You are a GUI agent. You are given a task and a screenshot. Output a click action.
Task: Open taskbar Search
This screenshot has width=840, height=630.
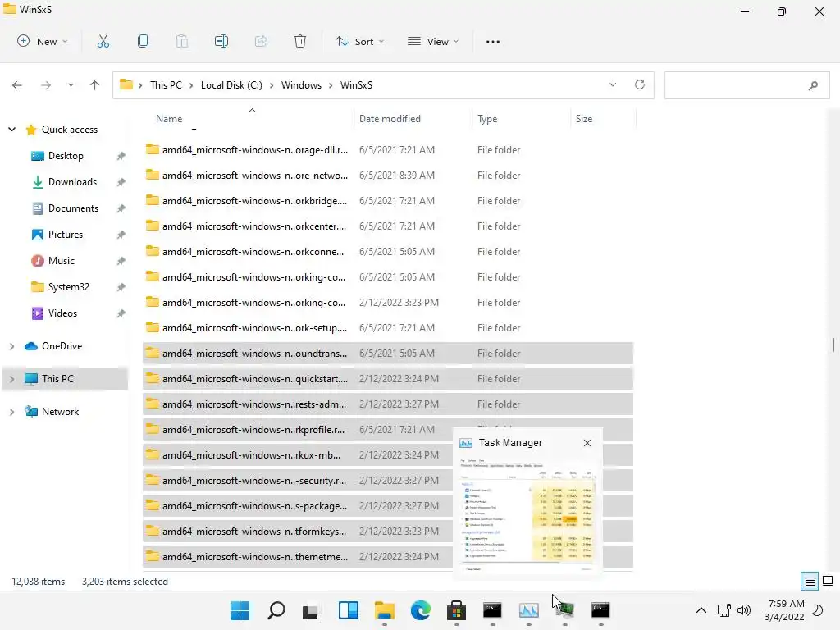tap(276, 610)
